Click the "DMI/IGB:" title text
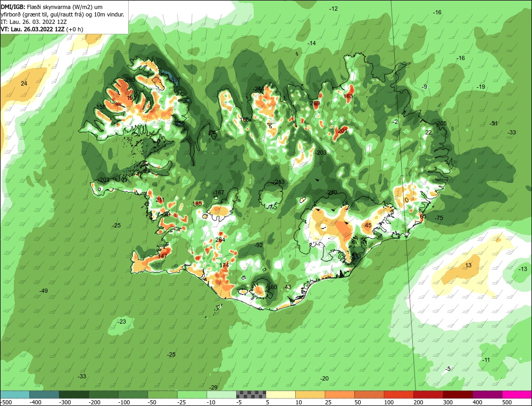The height and width of the screenshot is (406, 532). 13,7
